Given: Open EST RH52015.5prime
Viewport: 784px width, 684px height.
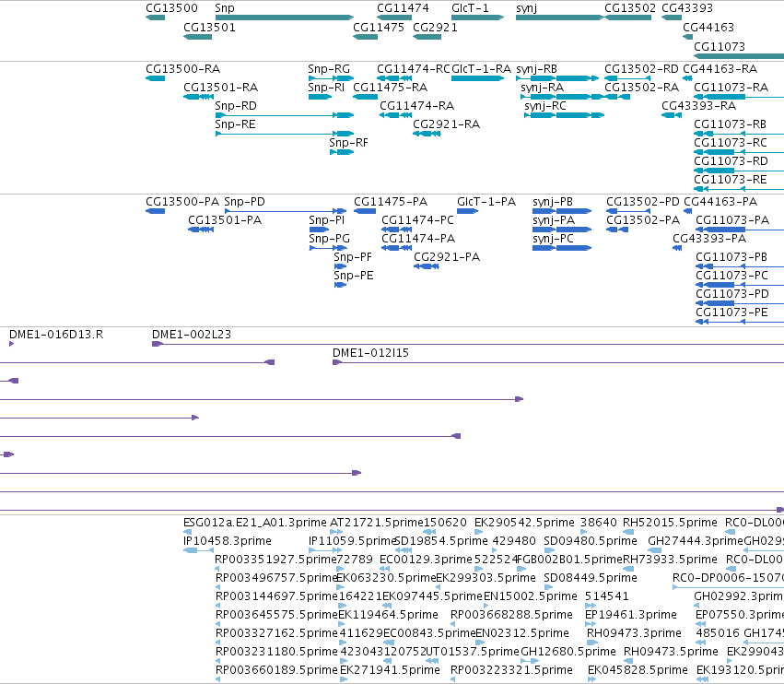Looking at the screenshot, I should click(x=670, y=523).
